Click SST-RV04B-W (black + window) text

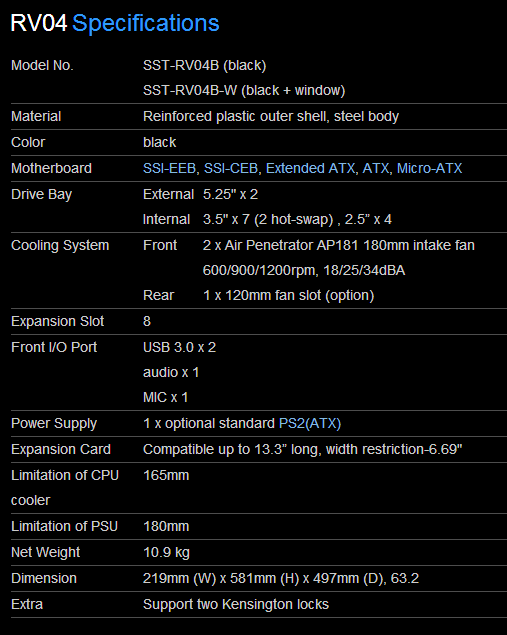[244, 90]
